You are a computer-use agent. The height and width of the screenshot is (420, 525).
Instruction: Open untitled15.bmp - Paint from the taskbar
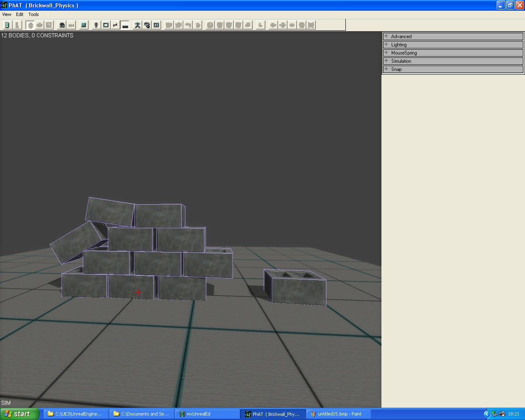tap(338, 414)
